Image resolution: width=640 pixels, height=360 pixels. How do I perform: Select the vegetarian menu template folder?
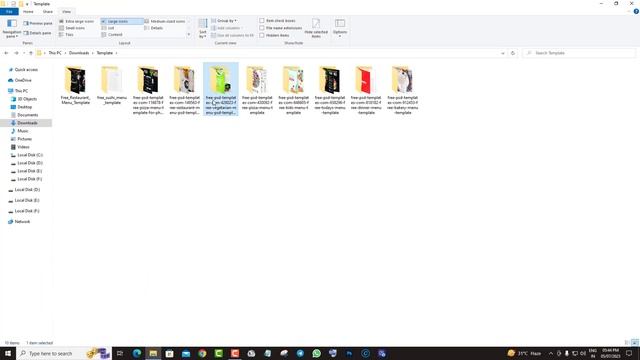point(221,89)
